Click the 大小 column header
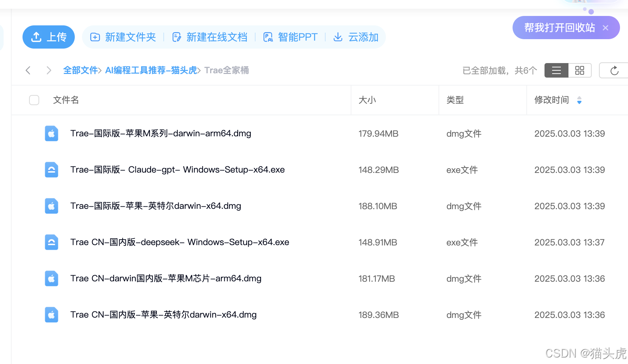 (x=367, y=100)
